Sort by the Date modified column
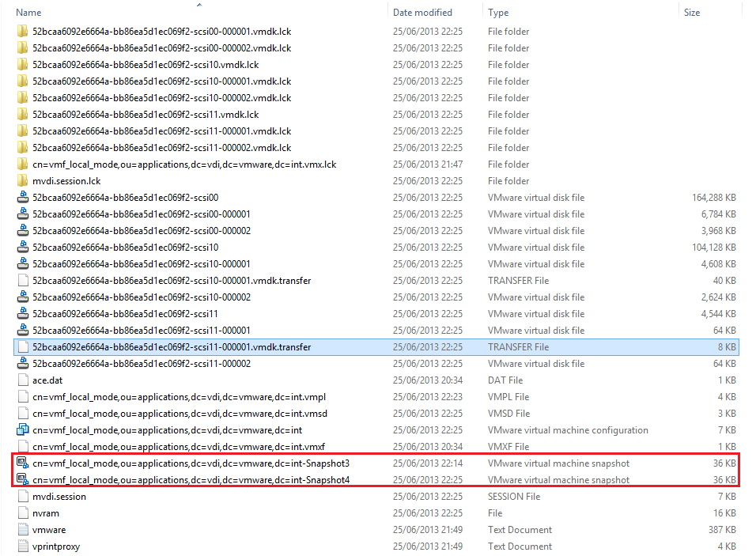The width and height of the screenshot is (756, 556). pyautogui.click(x=422, y=13)
